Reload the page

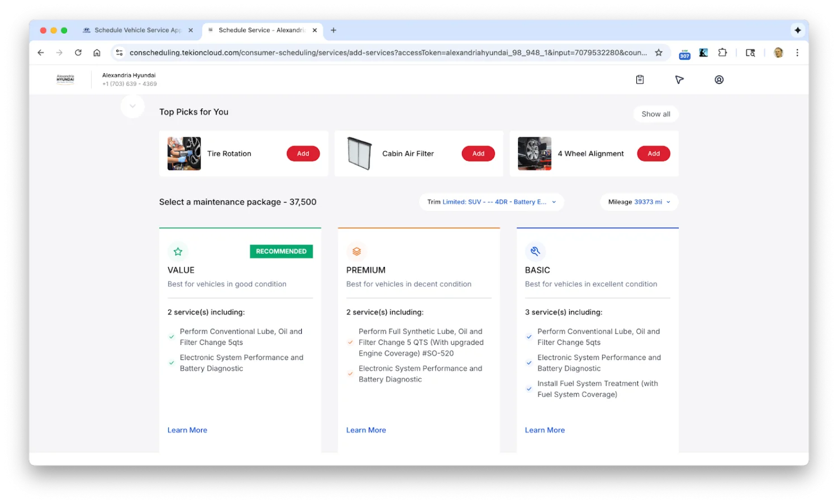tap(78, 52)
